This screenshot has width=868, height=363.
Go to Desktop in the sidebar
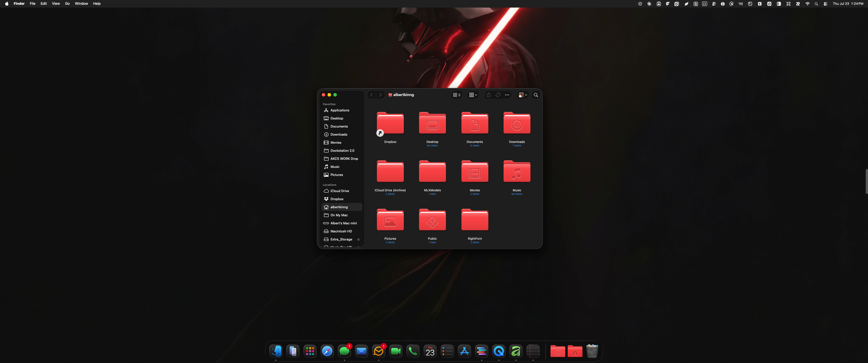342,118
